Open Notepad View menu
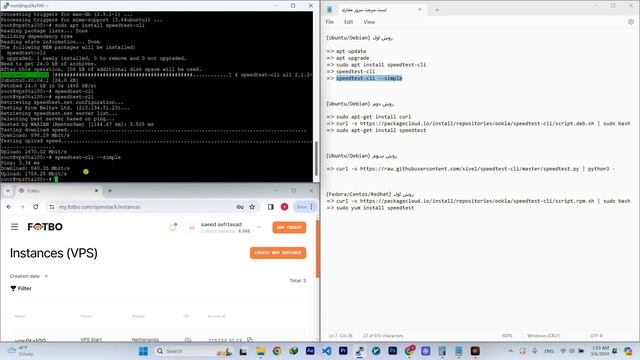This screenshot has height=360, width=640. (369, 22)
